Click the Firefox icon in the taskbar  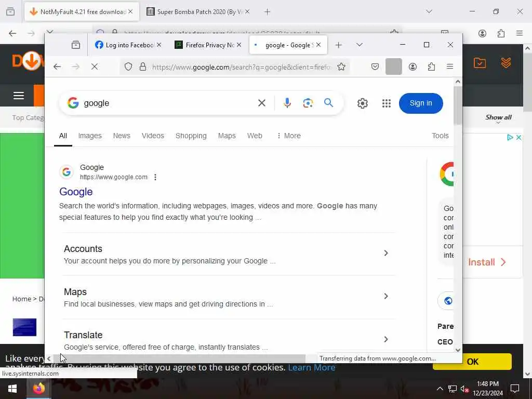38,389
